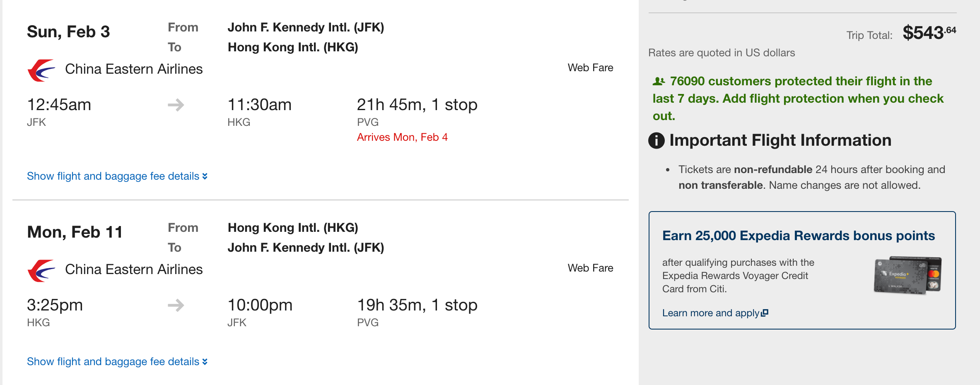
Task: Select the Sun, Feb 3 date heading
Action: click(68, 32)
